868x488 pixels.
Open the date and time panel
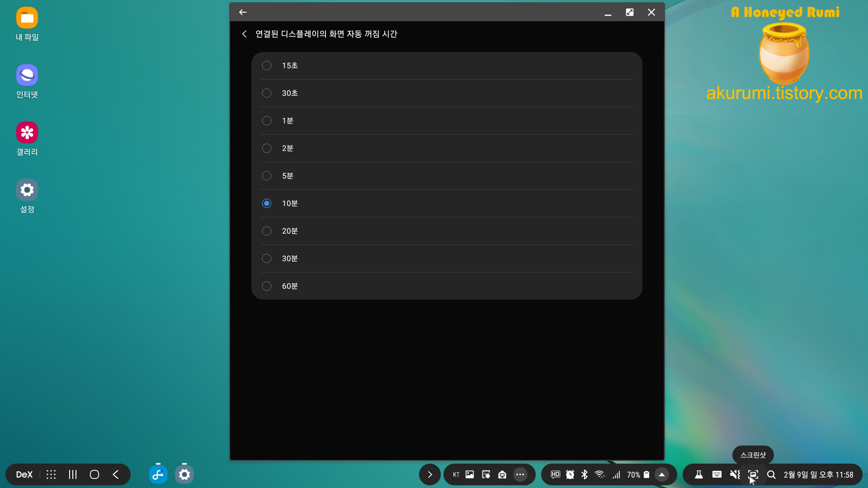point(818,474)
